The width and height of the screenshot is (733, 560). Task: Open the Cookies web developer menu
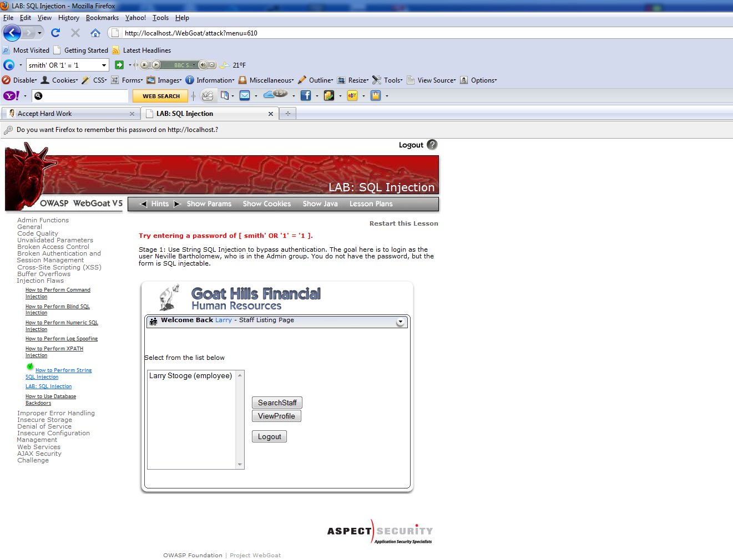point(59,80)
